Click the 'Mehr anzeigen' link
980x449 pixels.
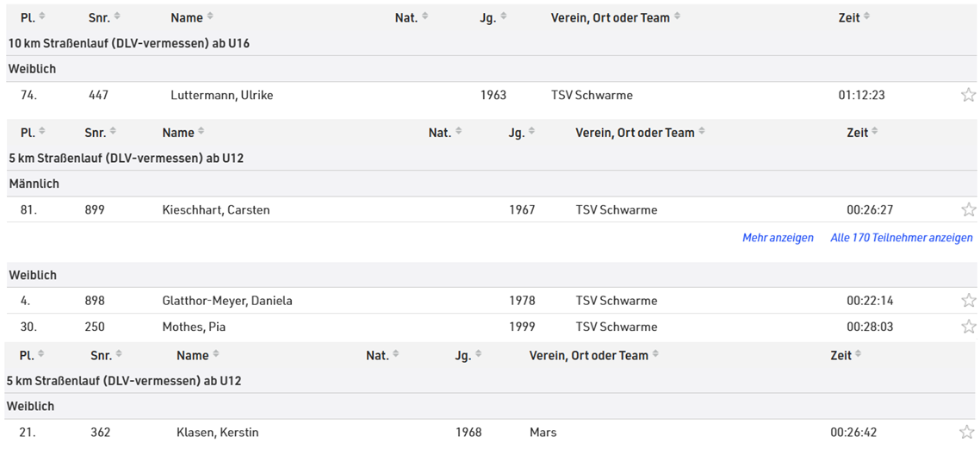pos(778,238)
